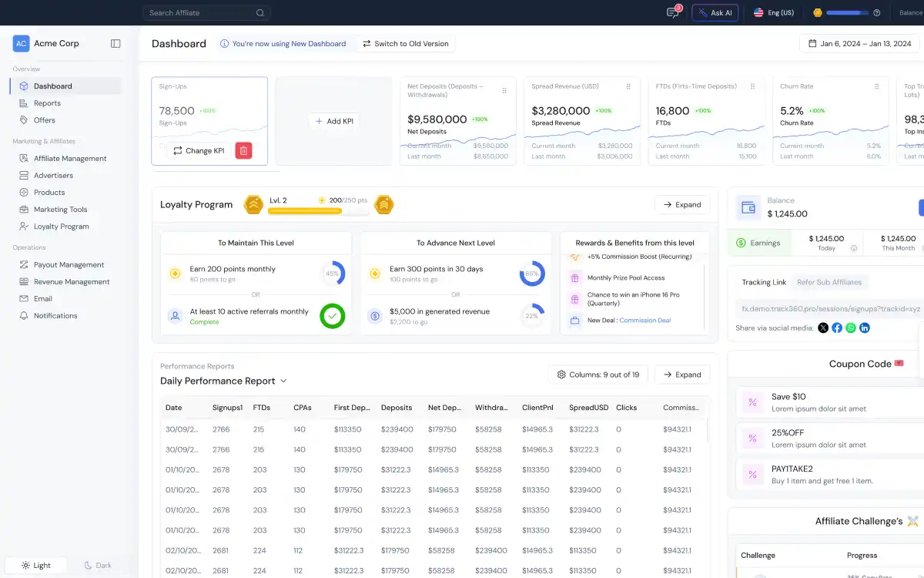Grab the drag handle on Churn Rate card
Image resolution: width=924 pixels, height=578 pixels.
[x=876, y=86]
